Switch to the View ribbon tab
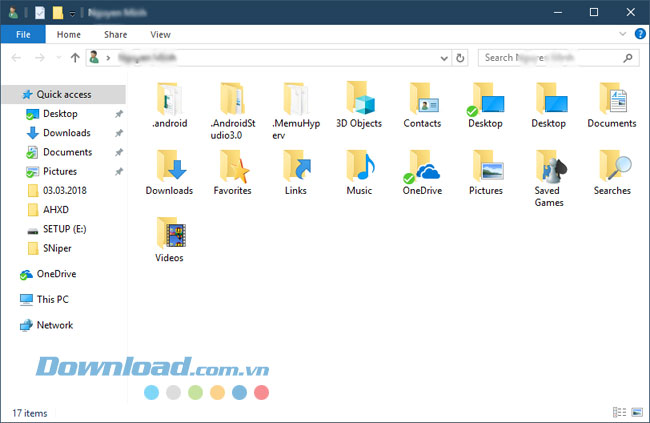 click(x=160, y=34)
